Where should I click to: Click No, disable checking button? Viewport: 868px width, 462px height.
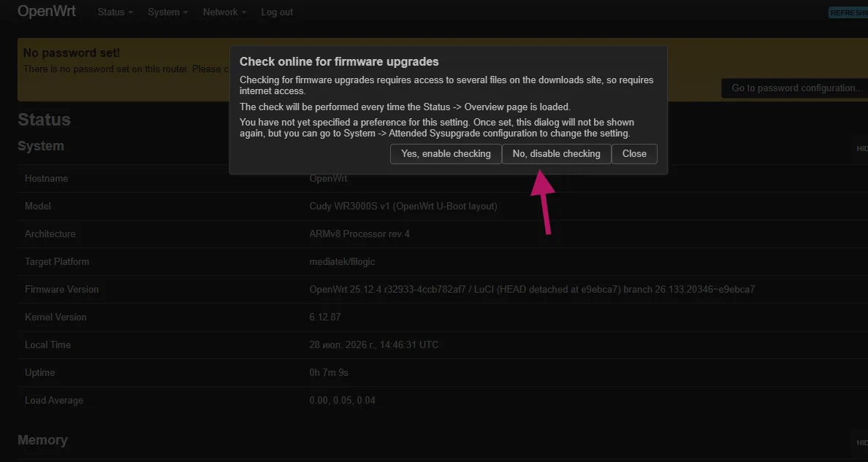[556, 154]
